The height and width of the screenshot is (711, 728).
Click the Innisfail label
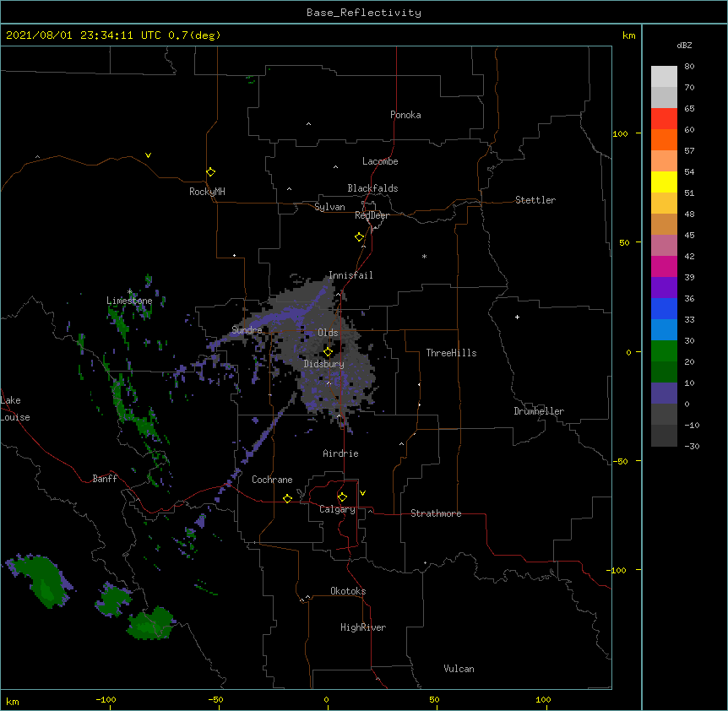[350, 275]
